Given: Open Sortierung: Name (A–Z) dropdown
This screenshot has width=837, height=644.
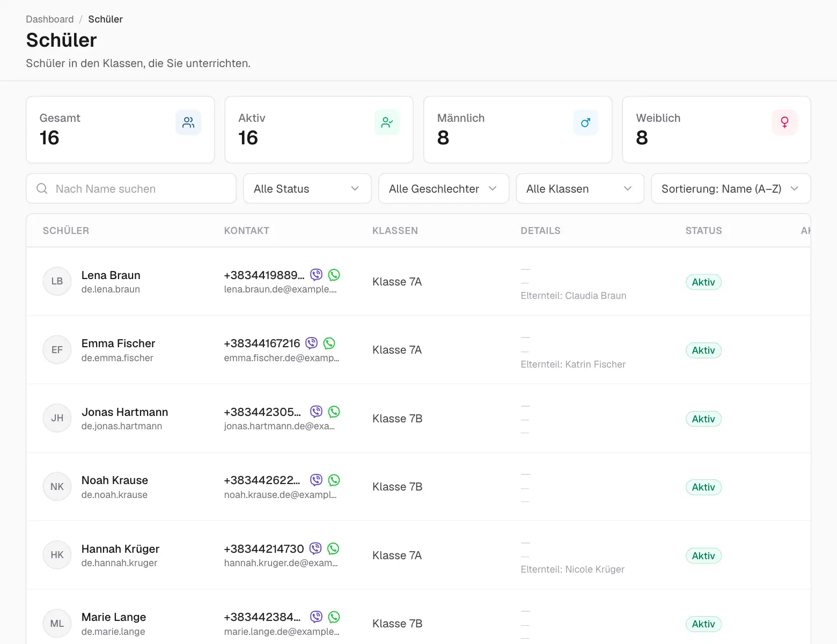Looking at the screenshot, I should (x=731, y=188).
